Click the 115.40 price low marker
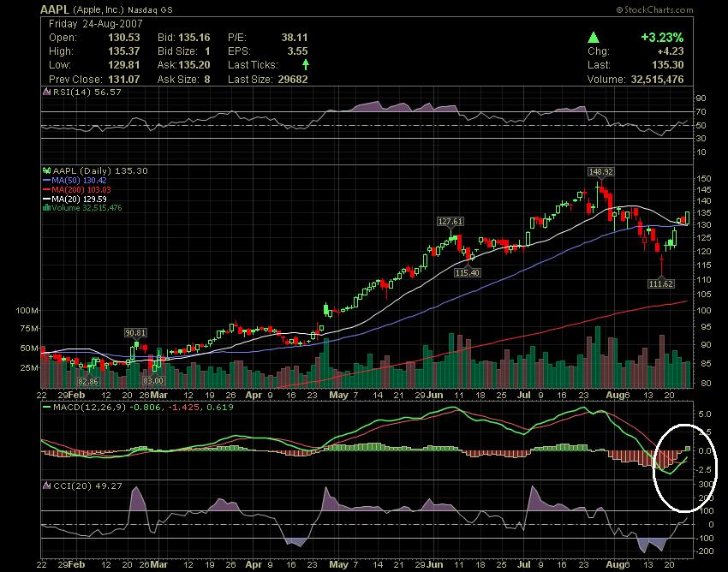Viewport: 728px width, 572px height. pos(467,272)
